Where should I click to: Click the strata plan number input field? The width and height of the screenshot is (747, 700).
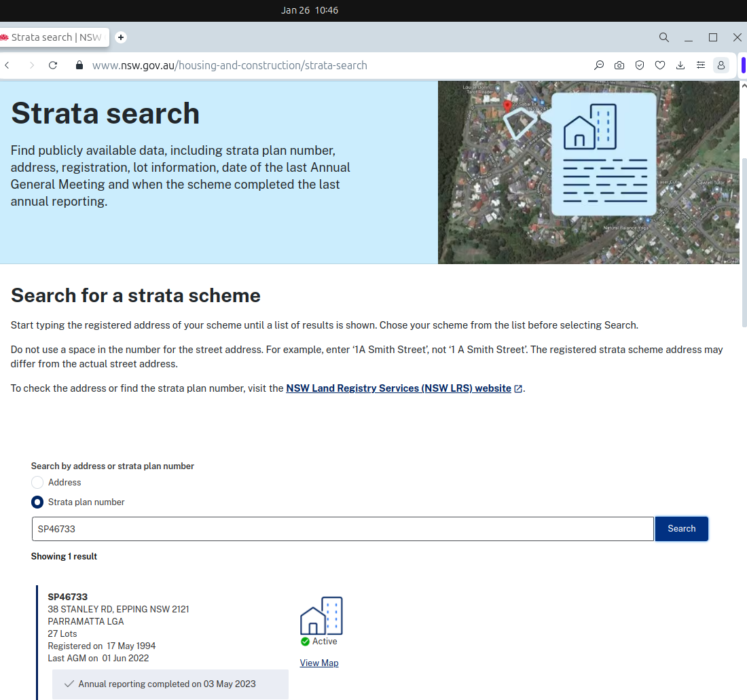342,529
